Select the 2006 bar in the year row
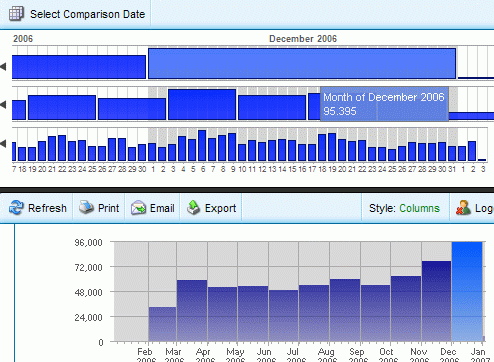Image resolution: width=494 pixels, height=362 pixels. pyautogui.click(x=79, y=67)
